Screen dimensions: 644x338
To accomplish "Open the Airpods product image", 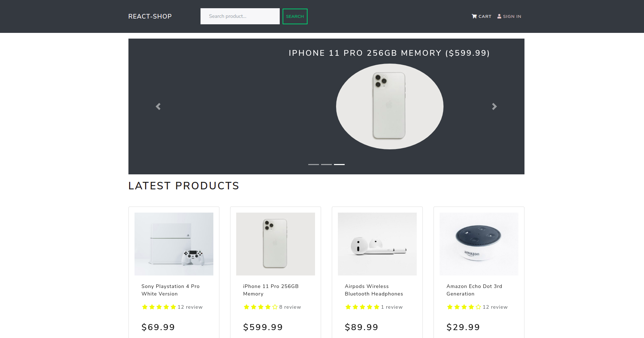I will [x=377, y=244].
